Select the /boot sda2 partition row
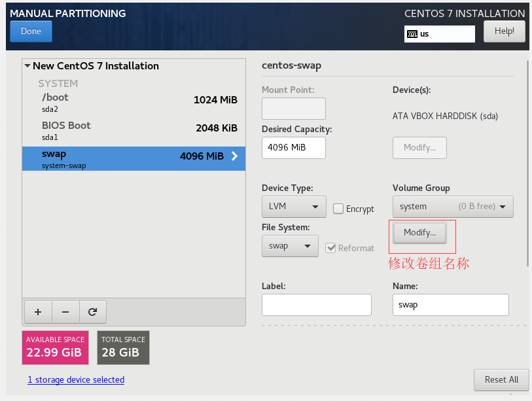Image resolution: width=532 pixels, height=401 pixels. coord(133,103)
